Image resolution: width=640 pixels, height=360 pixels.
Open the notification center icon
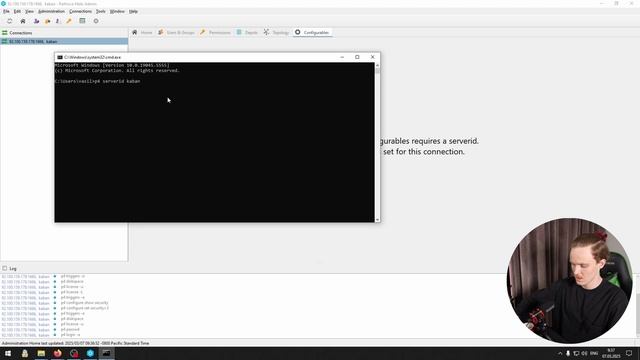pos(629,353)
